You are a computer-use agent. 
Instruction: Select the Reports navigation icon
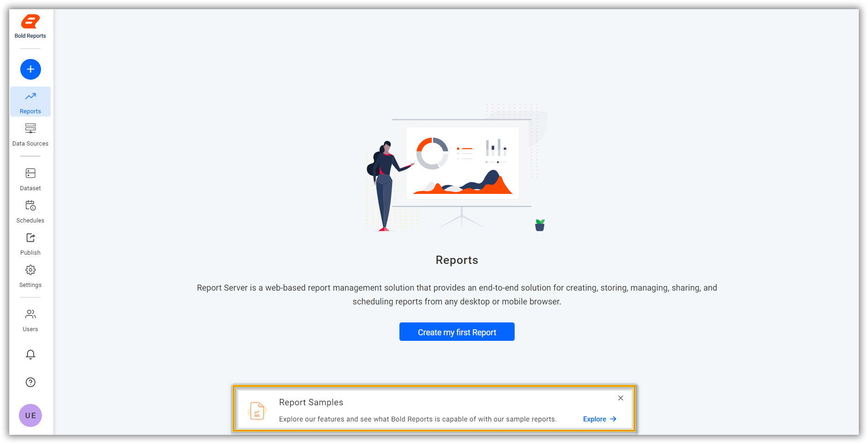pos(30,96)
